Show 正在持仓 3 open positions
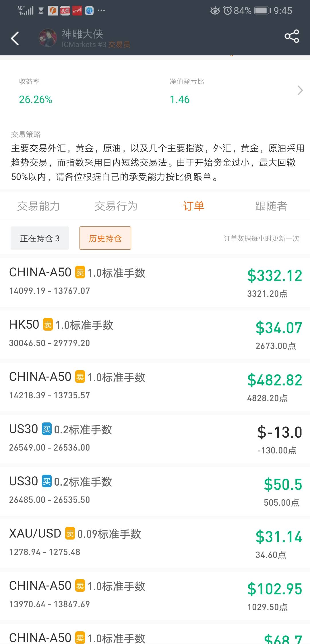Image resolution: width=310 pixels, height=644 pixels. pos(40,238)
